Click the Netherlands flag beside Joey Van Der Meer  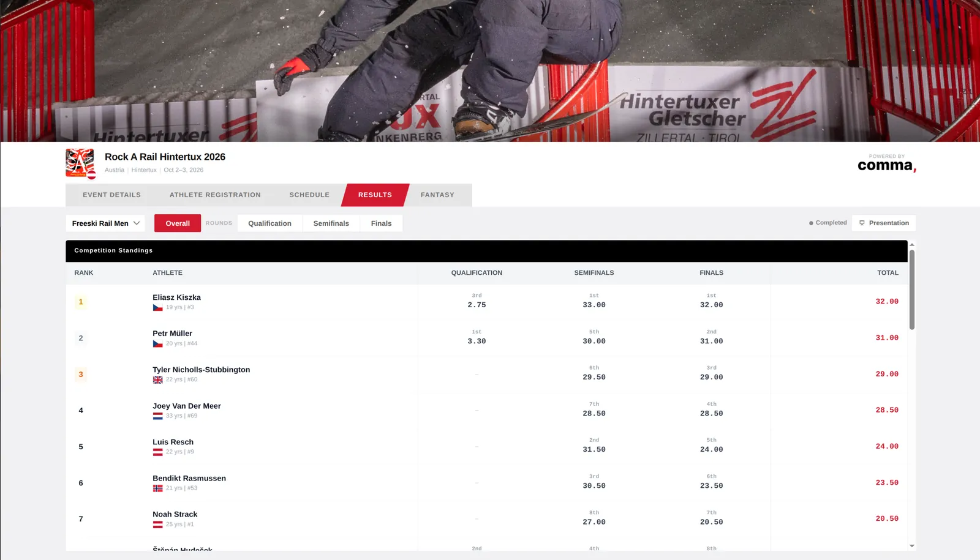point(158,416)
